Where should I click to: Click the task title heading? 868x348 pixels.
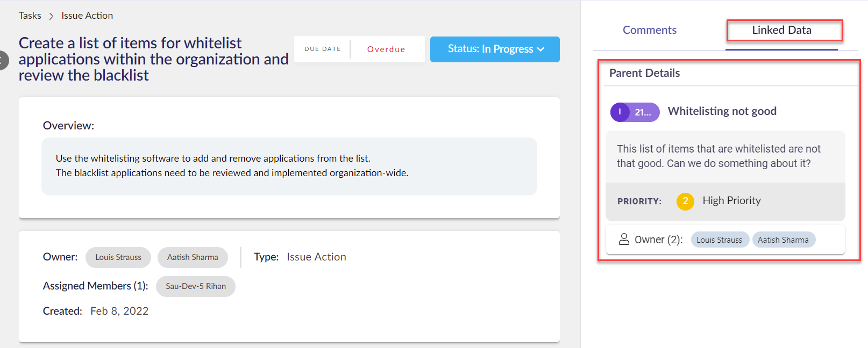(154, 59)
